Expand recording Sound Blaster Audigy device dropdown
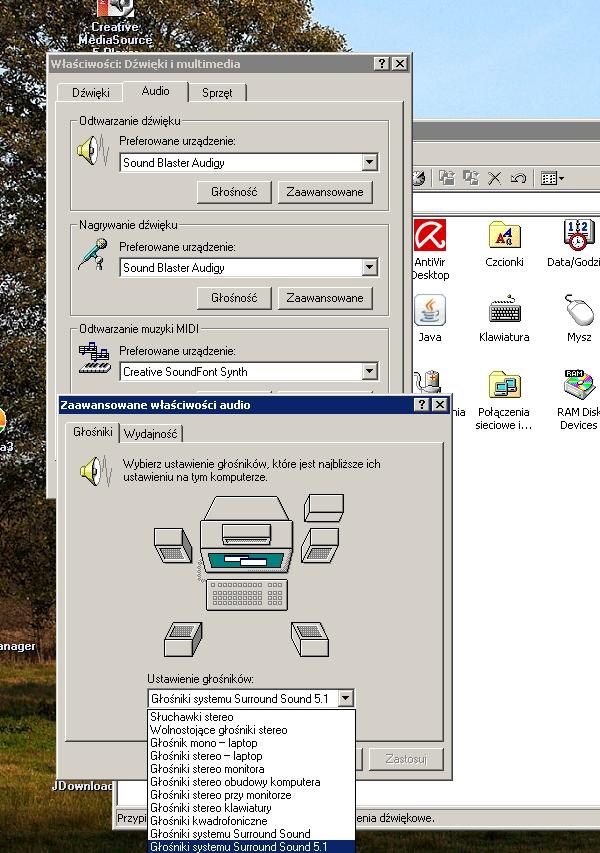This screenshot has height=853, width=600. coord(370,267)
